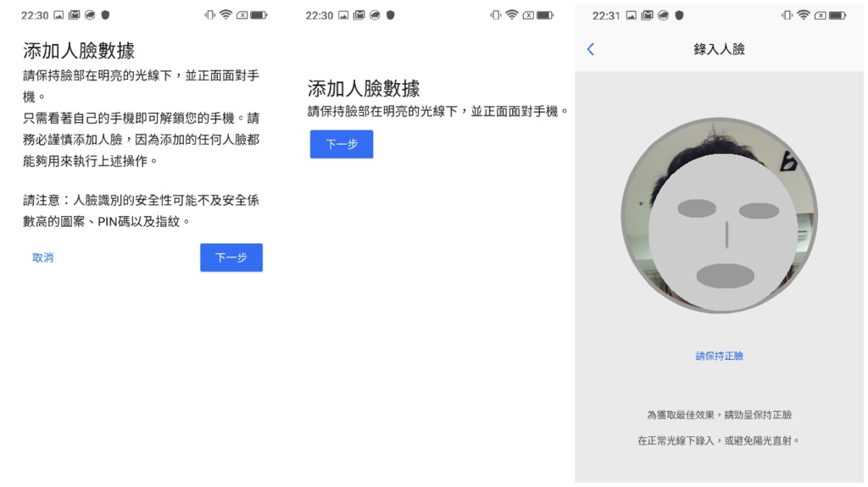Tap the image notification icon at 22:30 left

pyautogui.click(x=58, y=15)
